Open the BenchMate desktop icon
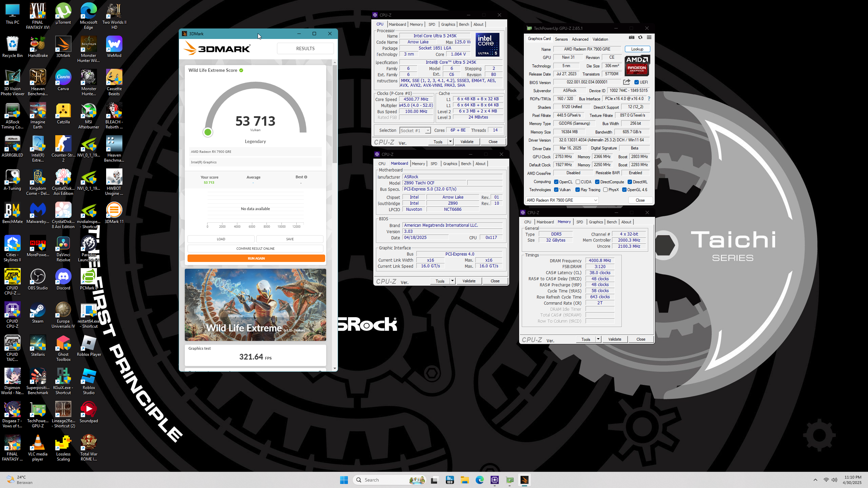The image size is (868, 488). click(x=13, y=213)
